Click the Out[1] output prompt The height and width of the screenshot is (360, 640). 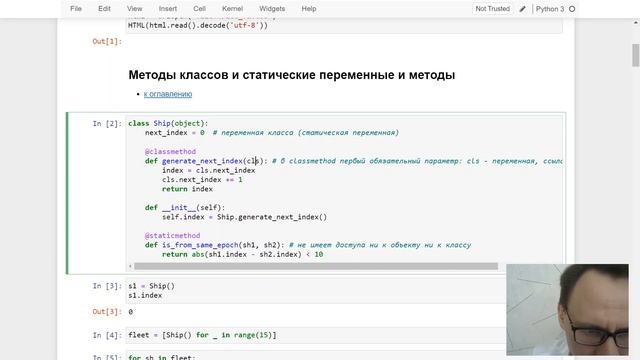tap(107, 41)
